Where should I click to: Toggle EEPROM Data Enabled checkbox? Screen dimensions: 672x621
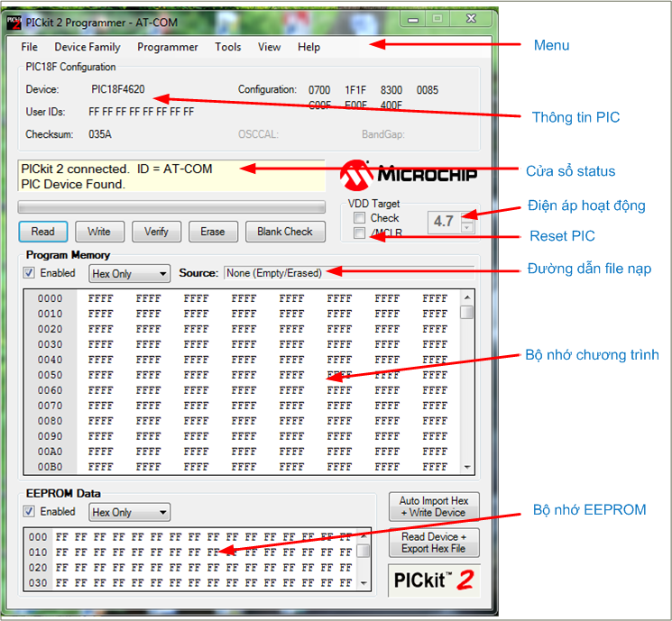click(x=29, y=512)
